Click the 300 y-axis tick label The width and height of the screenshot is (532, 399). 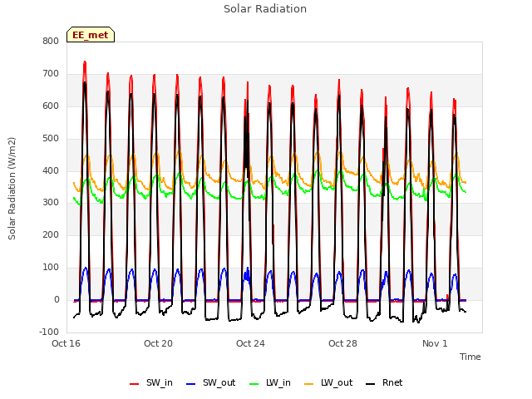pos(51,203)
